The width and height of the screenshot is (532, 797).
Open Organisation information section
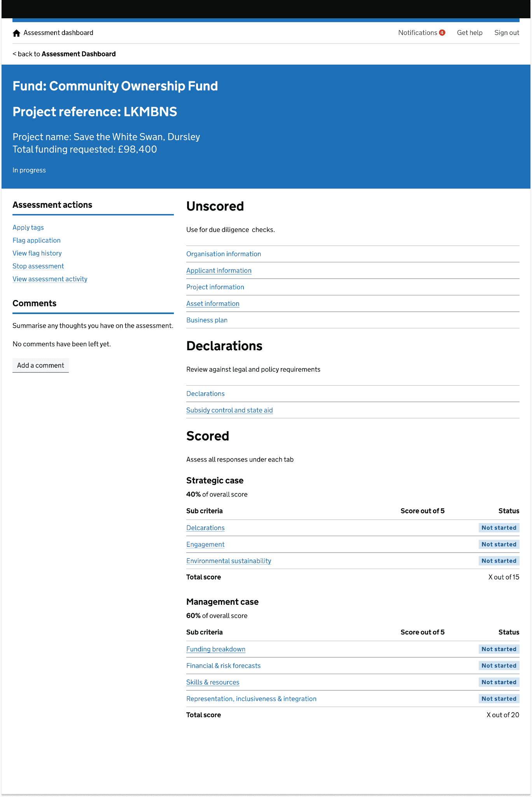224,254
